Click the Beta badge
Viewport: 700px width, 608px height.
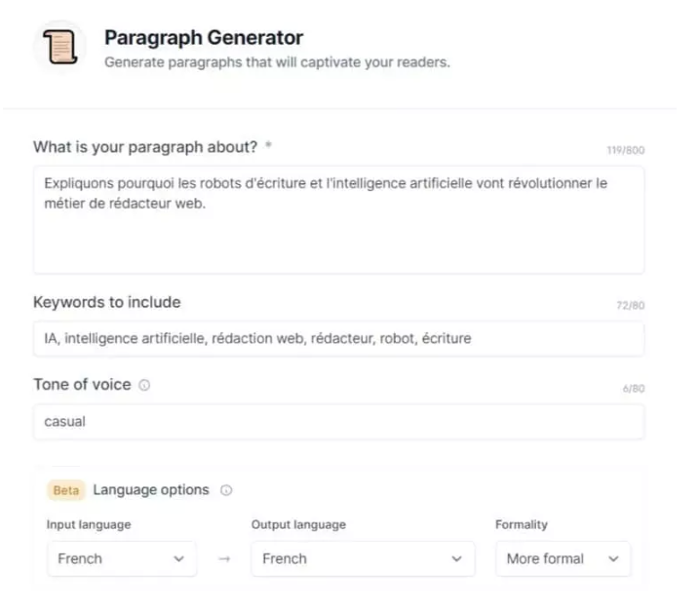pos(66,490)
